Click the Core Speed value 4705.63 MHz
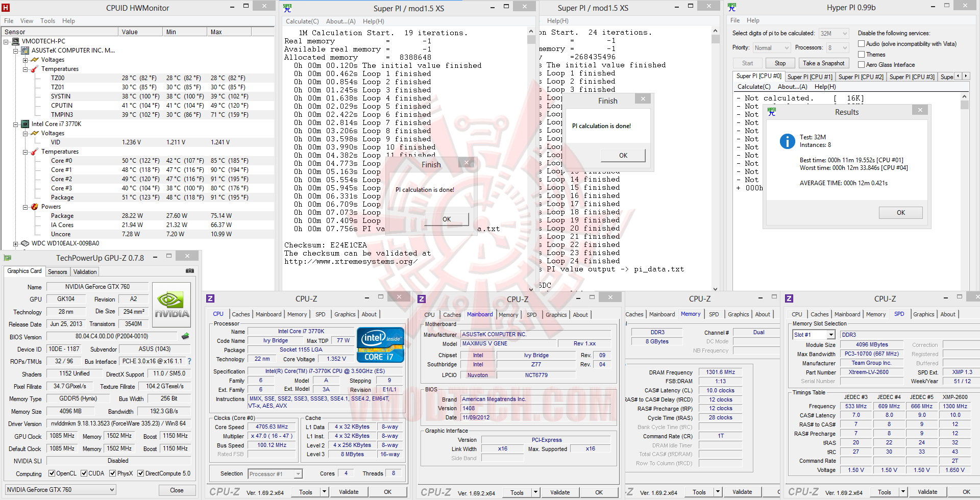The height and width of the screenshot is (500, 980). pos(272,427)
